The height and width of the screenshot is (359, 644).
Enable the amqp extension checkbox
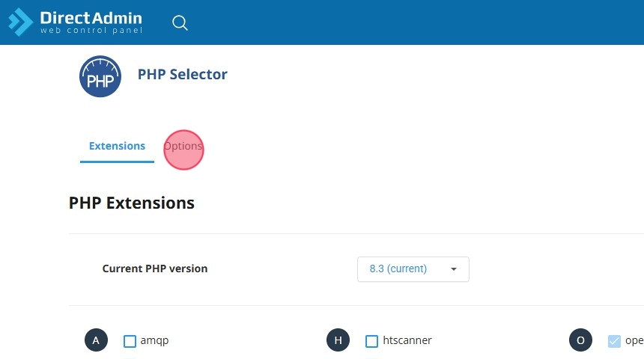pos(130,341)
